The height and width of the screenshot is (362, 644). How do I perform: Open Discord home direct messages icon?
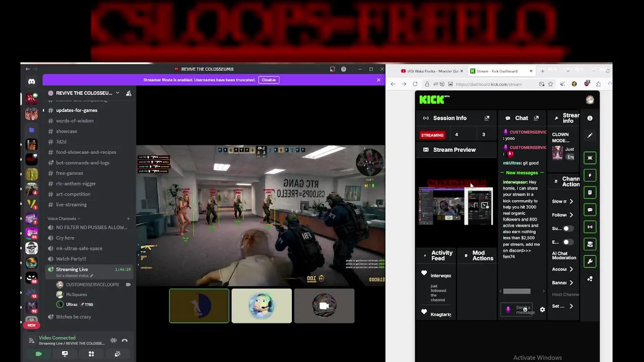[32, 81]
